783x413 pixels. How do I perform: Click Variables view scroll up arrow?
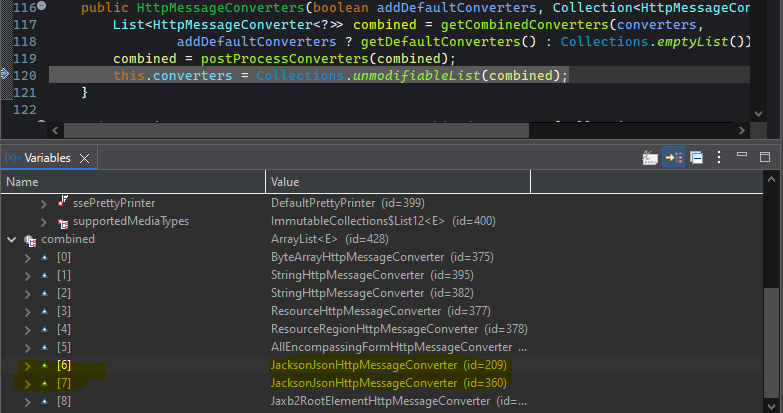click(x=772, y=179)
